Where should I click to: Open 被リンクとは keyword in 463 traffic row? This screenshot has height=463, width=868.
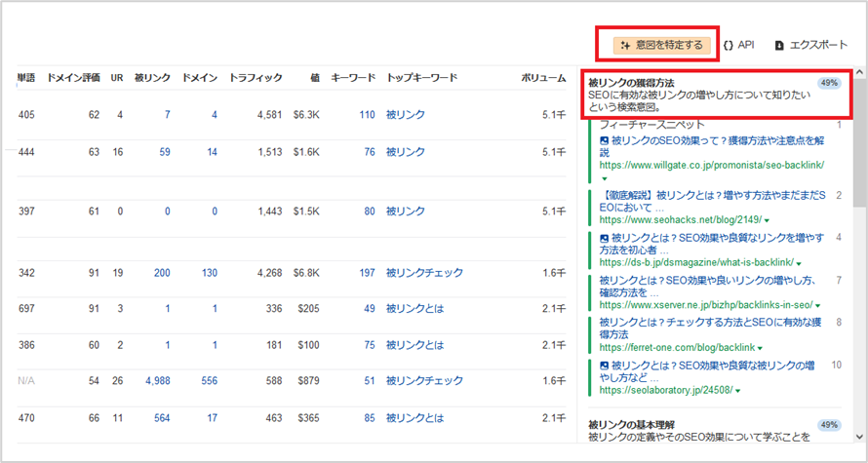(415, 418)
